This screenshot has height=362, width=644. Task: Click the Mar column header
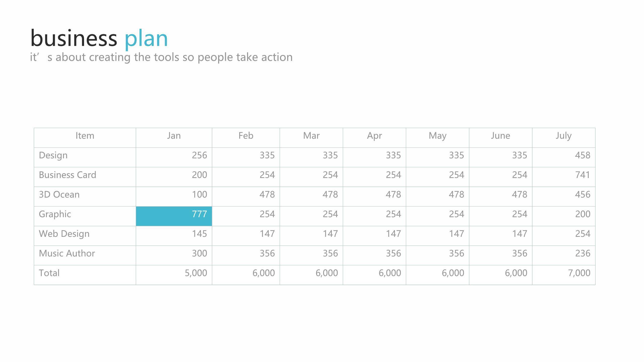click(x=311, y=136)
